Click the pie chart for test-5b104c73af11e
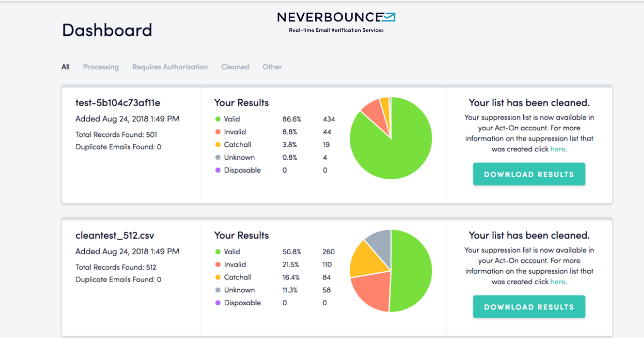This screenshot has height=338, width=644. 391,138
